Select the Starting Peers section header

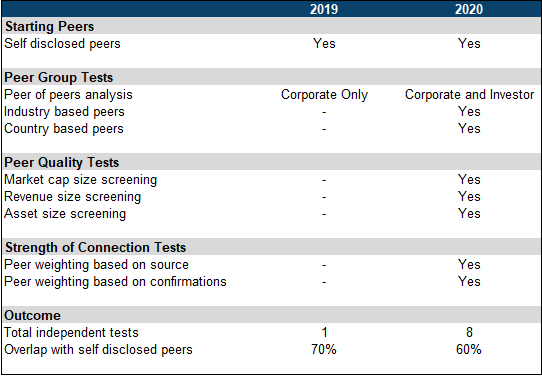tap(49, 27)
